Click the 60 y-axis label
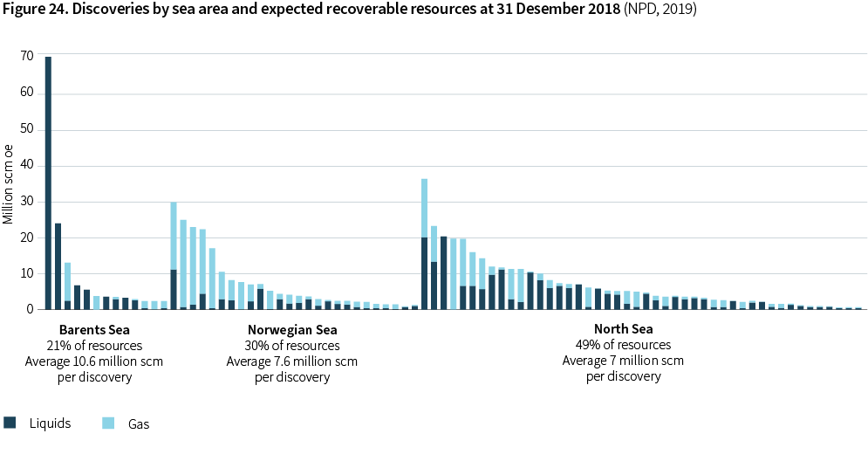The width and height of the screenshot is (868, 468). click(x=26, y=92)
